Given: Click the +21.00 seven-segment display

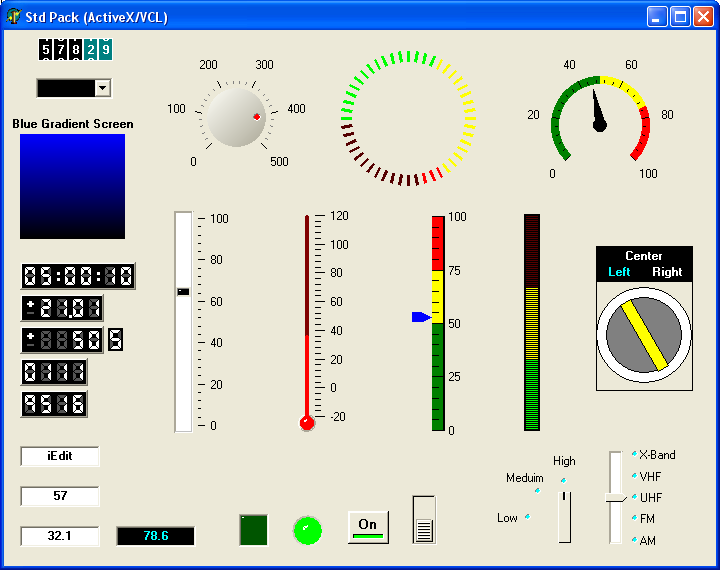Looking at the screenshot, I should pyautogui.click(x=62, y=308).
